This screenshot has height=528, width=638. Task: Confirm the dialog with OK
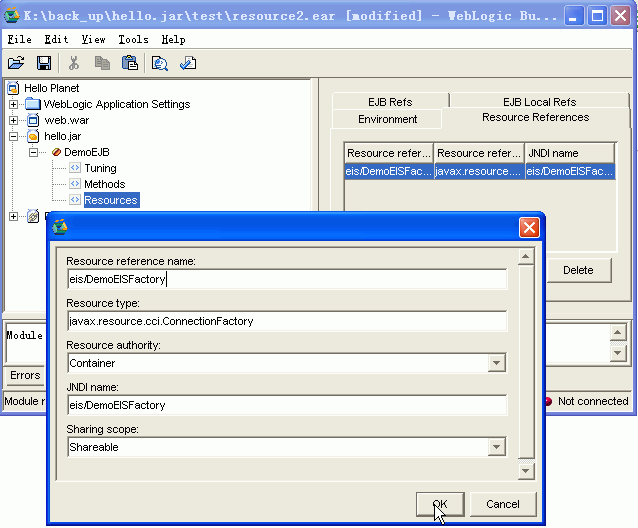(440, 504)
